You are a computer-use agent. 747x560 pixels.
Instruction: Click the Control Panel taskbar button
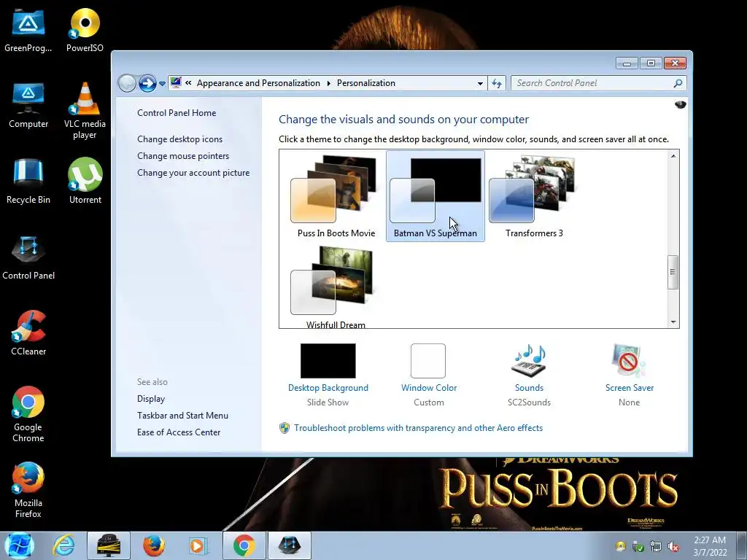[289, 545]
